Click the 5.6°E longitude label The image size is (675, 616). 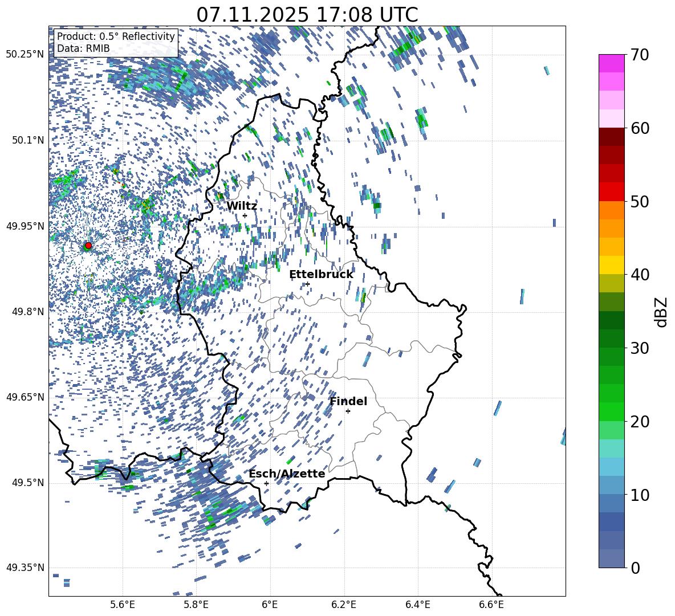pos(123,605)
